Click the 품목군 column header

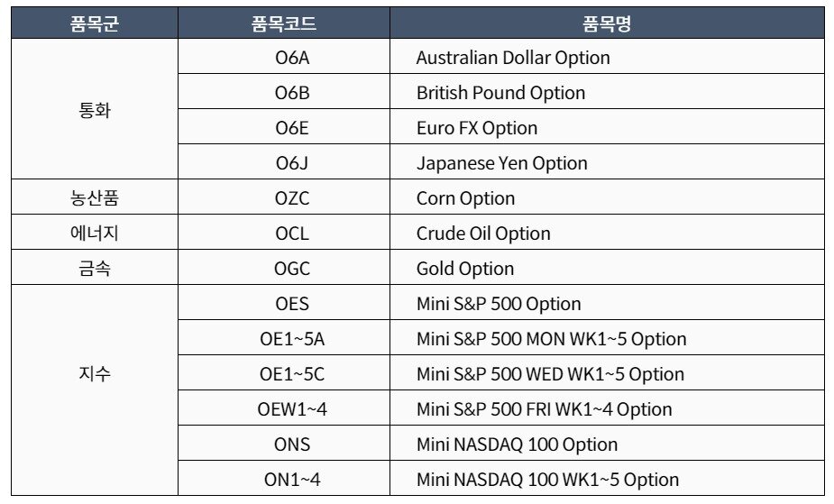pos(95,23)
